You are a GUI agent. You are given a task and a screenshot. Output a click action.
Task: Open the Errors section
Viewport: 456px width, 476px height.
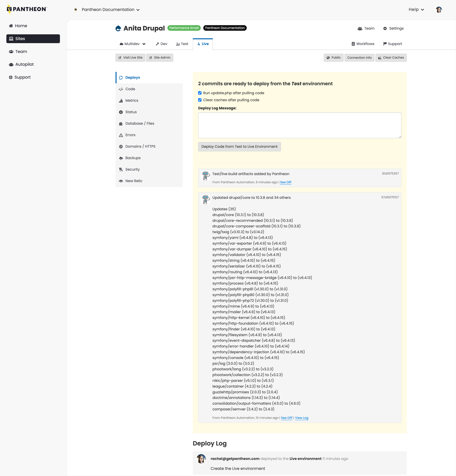pos(130,135)
